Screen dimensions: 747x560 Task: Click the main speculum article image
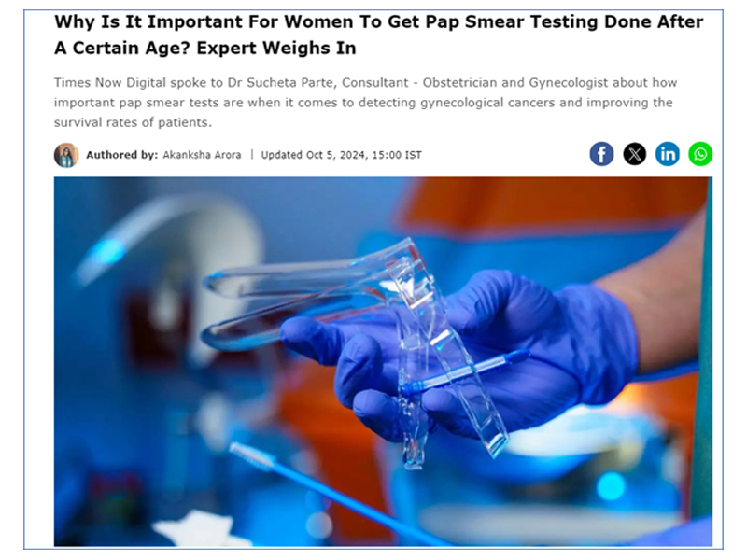tap(383, 361)
